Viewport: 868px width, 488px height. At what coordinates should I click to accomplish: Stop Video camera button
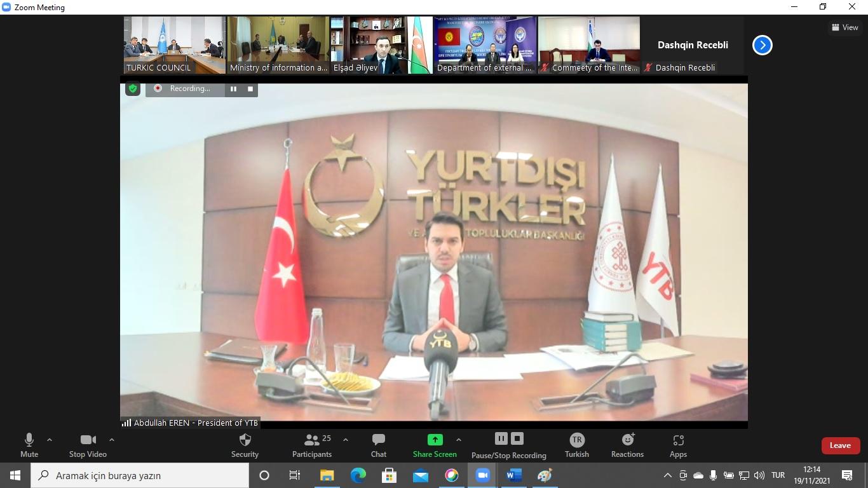(x=88, y=445)
